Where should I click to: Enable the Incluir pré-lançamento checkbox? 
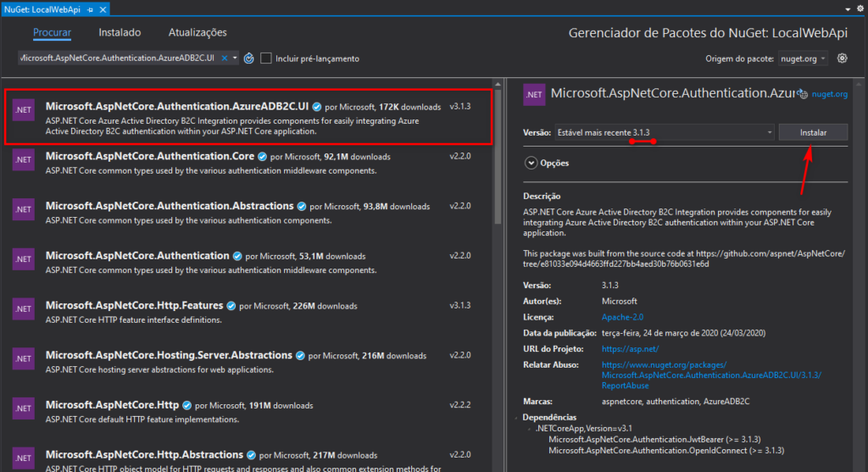266,58
